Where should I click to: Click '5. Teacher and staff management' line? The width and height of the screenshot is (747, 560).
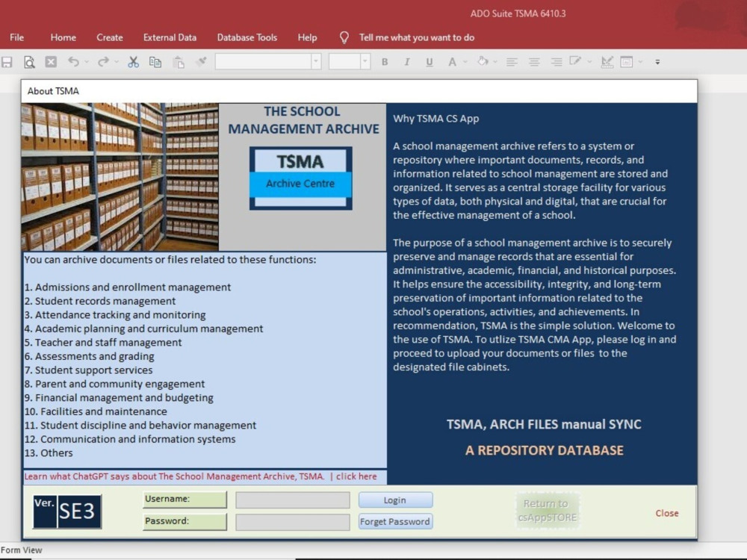tap(103, 343)
